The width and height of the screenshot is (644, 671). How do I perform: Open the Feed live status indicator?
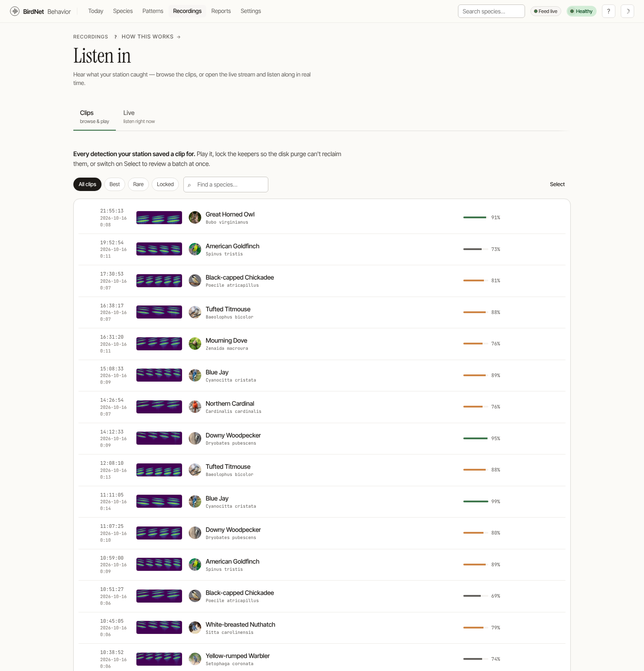pyautogui.click(x=546, y=11)
